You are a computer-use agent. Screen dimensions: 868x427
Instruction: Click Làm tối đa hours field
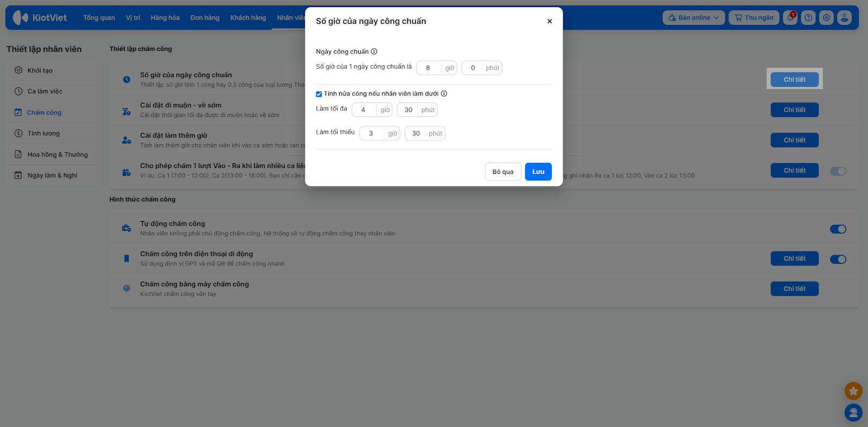[x=364, y=110]
